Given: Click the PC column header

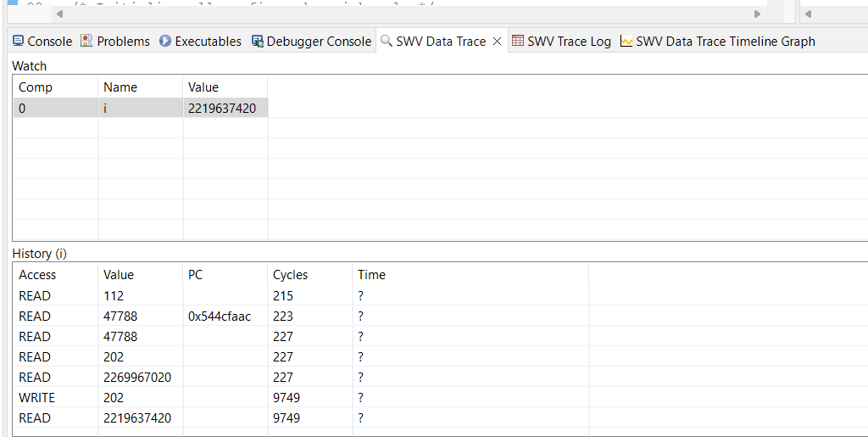Looking at the screenshot, I should pos(195,275).
